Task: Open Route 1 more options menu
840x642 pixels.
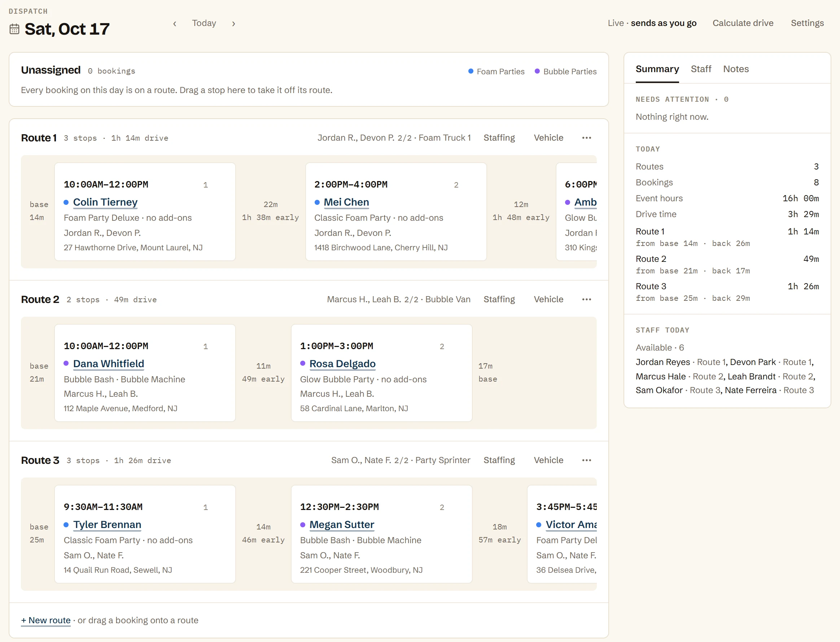Action: (586, 137)
